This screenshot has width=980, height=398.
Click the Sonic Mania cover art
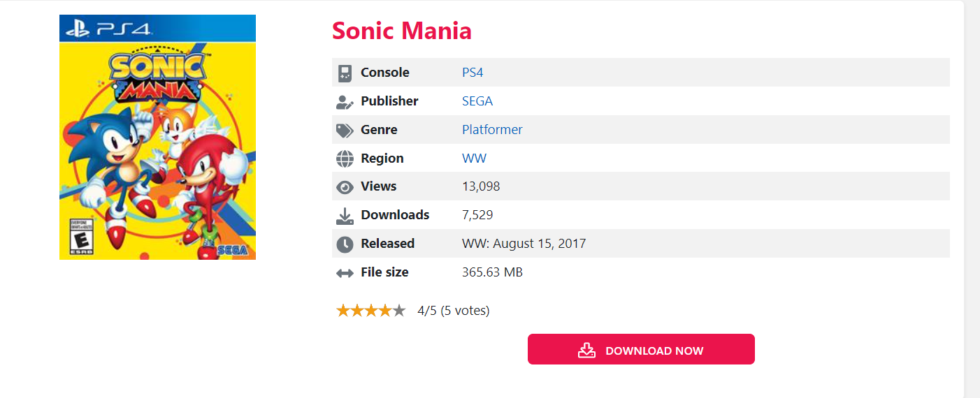pyautogui.click(x=157, y=137)
